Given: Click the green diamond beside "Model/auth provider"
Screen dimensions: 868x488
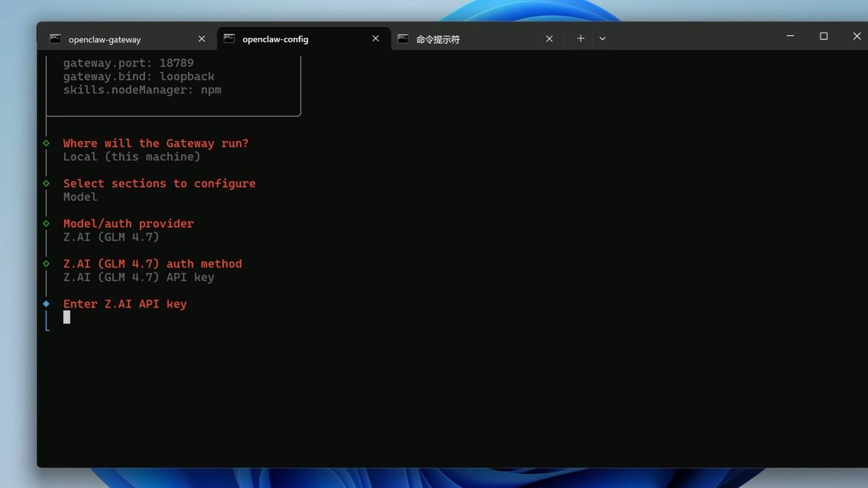Looking at the screenshot, I should coord(46,223).
